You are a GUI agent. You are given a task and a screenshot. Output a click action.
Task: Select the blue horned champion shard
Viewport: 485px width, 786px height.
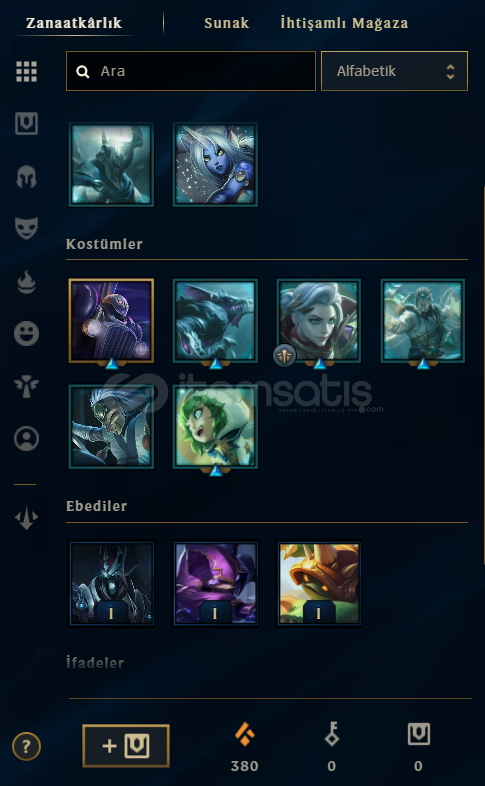click(x=215, y=164)
